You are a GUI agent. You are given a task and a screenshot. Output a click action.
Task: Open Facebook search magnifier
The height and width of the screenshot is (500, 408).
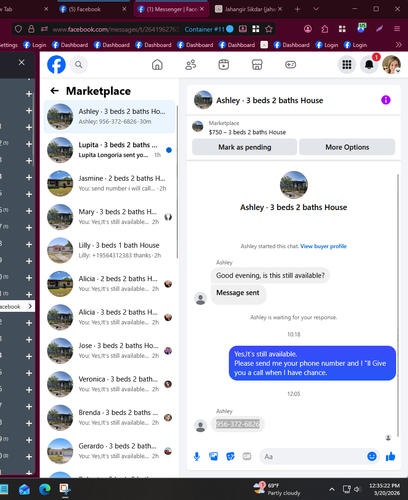79,64
